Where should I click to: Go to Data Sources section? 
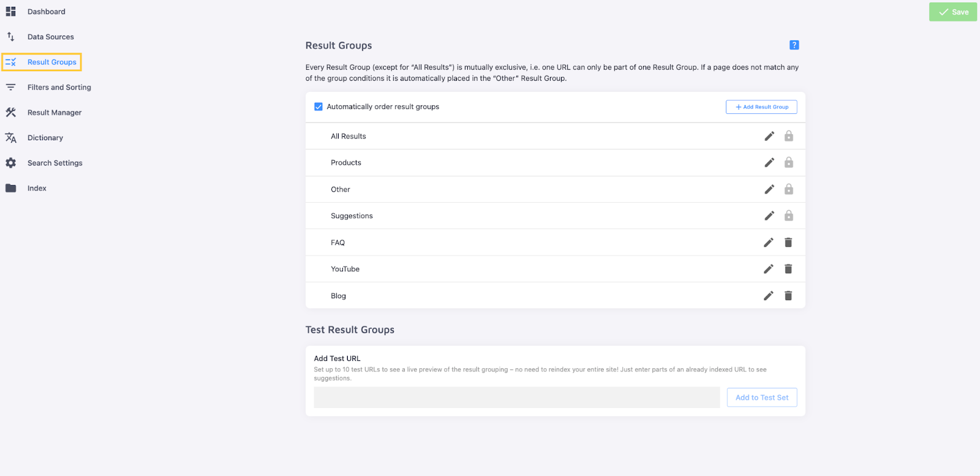(x=50, y=37)
